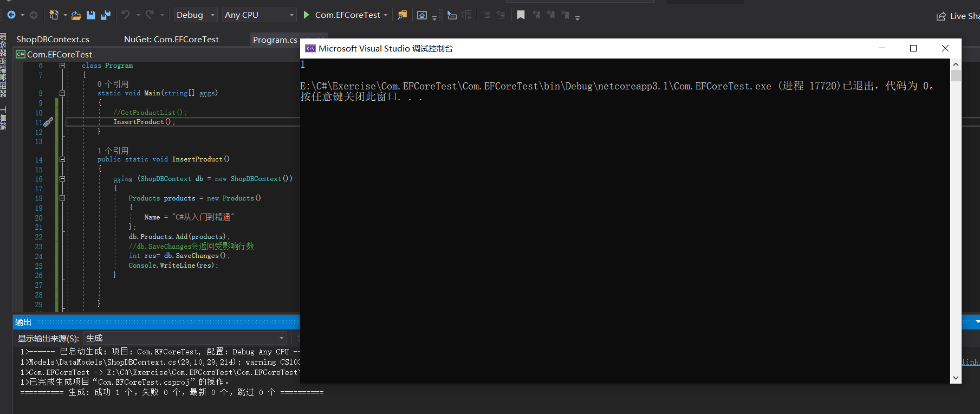Click the Undo icon in toolbar

tap(126, 15)
